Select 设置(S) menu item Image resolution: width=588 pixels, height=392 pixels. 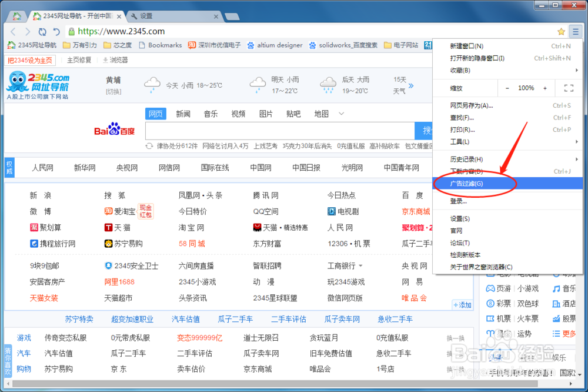[x=507, y=218]
